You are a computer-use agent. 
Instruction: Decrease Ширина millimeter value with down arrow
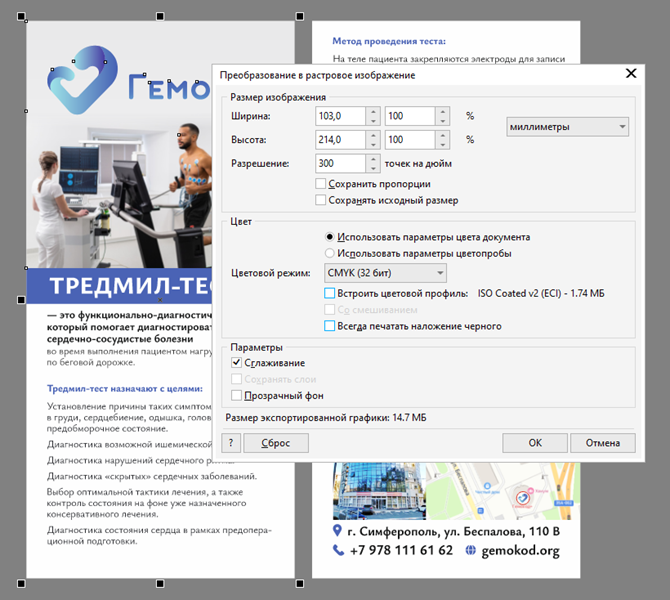(373, 121)
